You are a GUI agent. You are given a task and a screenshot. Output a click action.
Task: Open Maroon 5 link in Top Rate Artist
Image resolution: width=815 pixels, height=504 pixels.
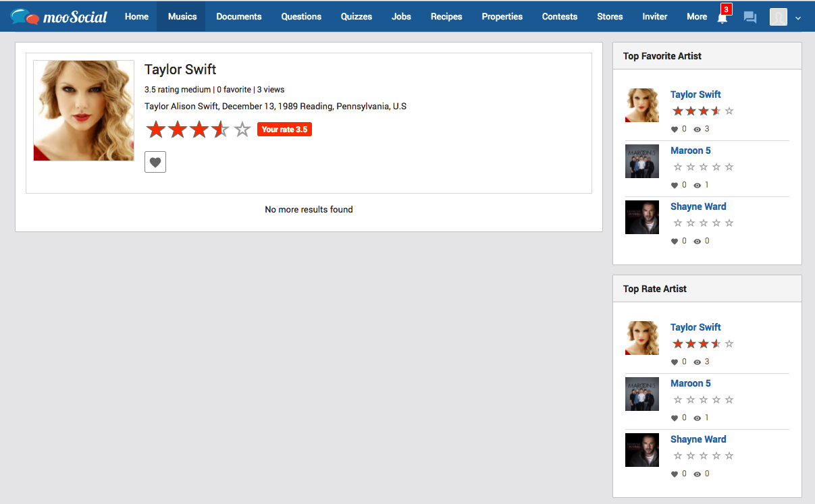[690, 383]
